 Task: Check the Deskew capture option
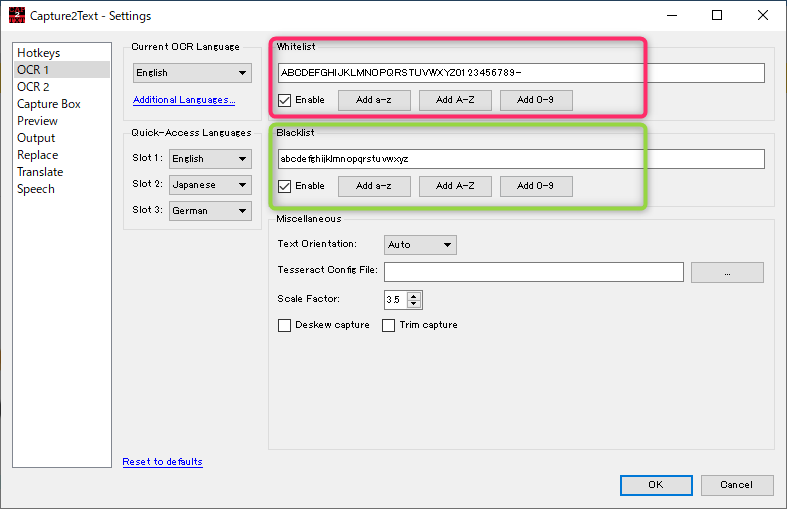point(285,325)
